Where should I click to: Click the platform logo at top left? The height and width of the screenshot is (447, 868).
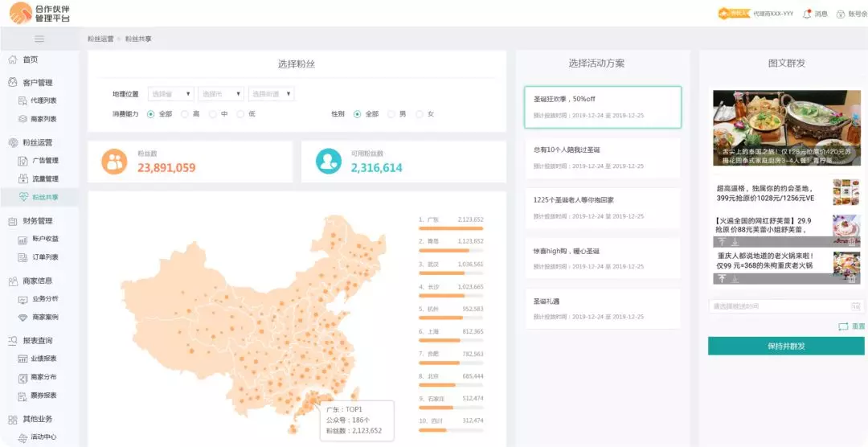coord(40,13)
